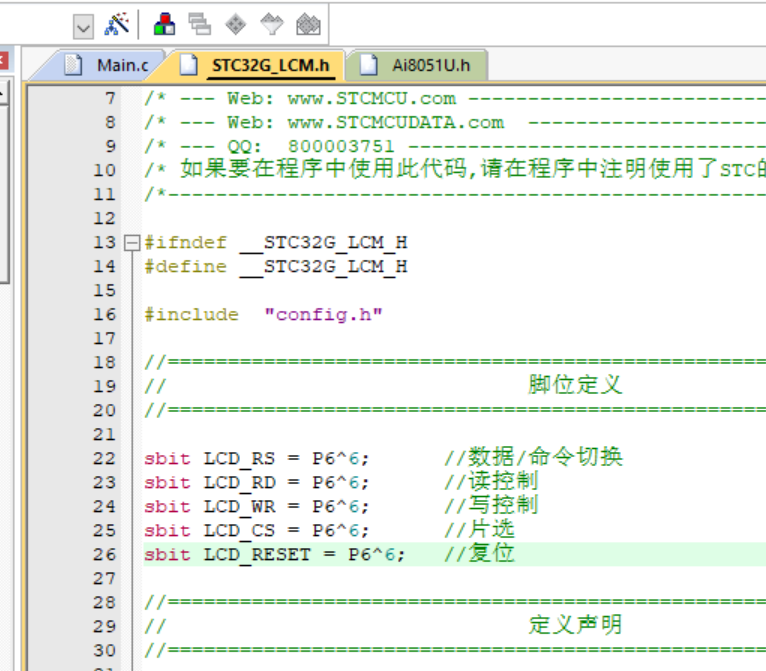Viewport: 766px width, 671px height.
Task: Click the Manage Project Items colored blocks icon
Action: pos(165,24)
